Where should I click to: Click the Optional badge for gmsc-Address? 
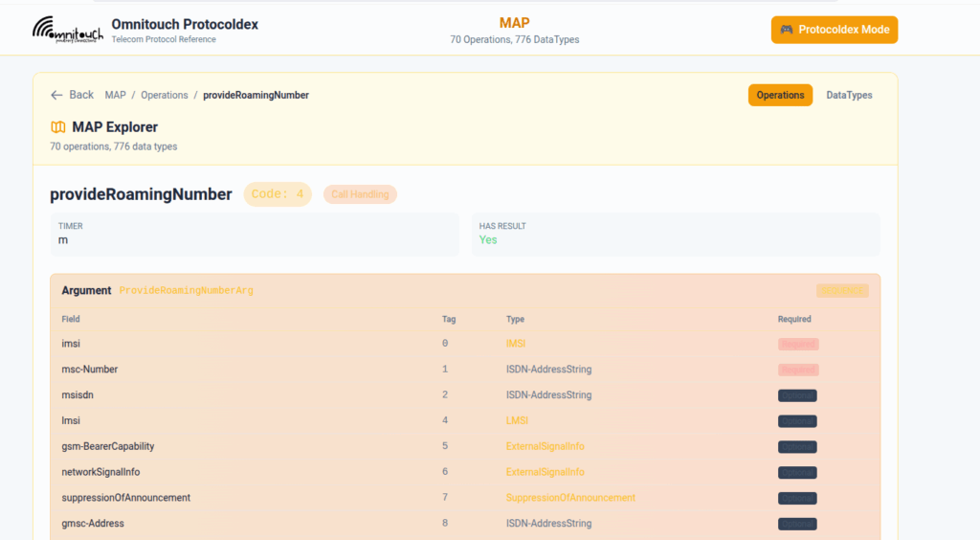pyautogui.click(x=797, y=524)
